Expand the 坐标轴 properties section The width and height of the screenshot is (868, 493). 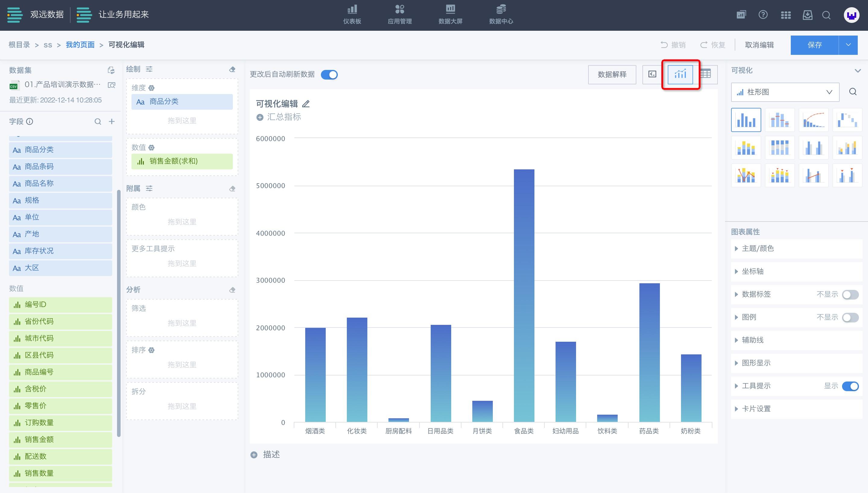click(752, 271)
